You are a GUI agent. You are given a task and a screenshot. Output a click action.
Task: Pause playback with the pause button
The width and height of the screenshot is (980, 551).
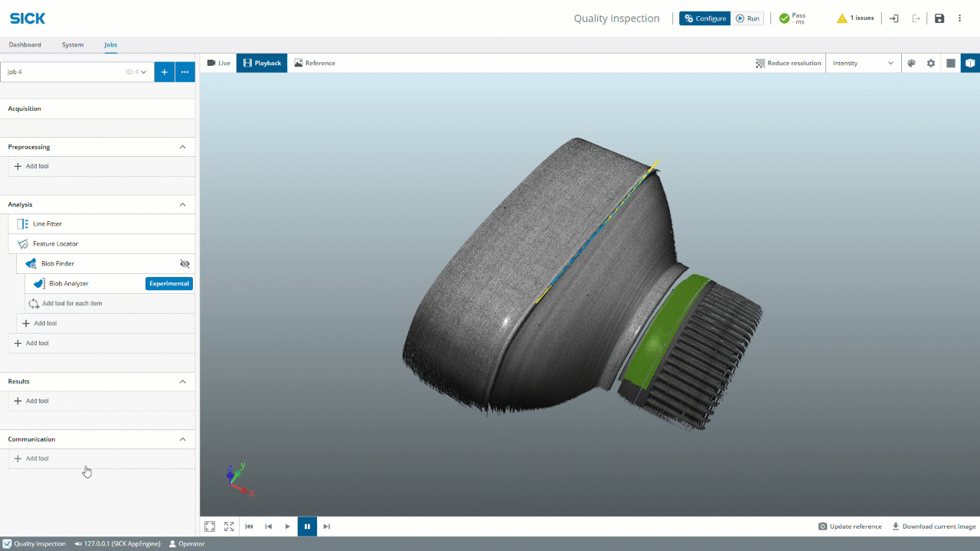307,527
